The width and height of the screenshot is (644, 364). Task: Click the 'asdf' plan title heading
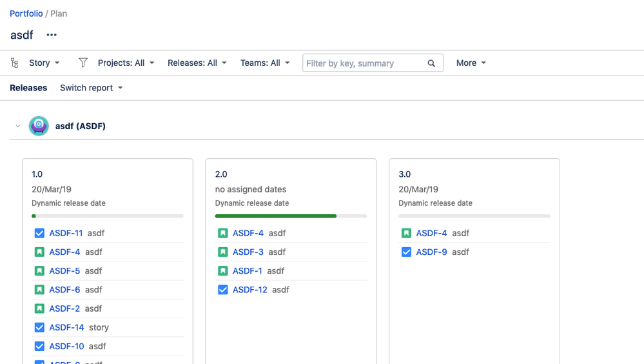[x=21, y=35]
